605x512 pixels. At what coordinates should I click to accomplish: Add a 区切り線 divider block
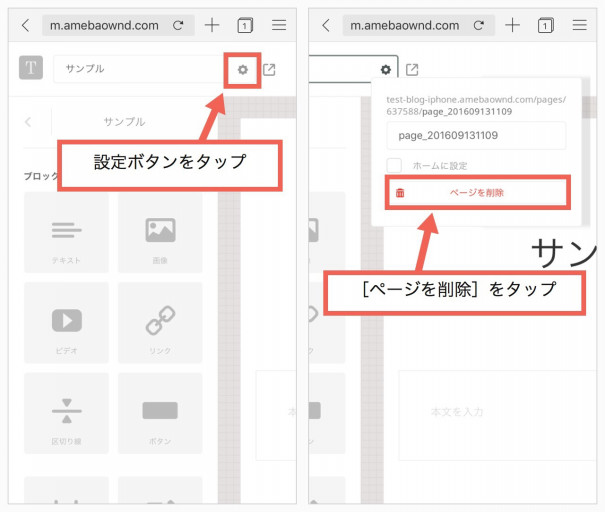(66, 413)
